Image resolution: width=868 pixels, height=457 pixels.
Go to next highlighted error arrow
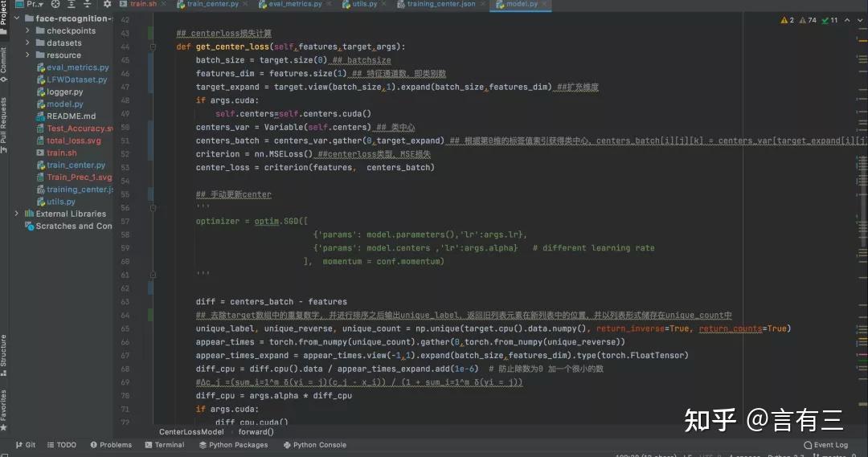click(x=860, y=20)
